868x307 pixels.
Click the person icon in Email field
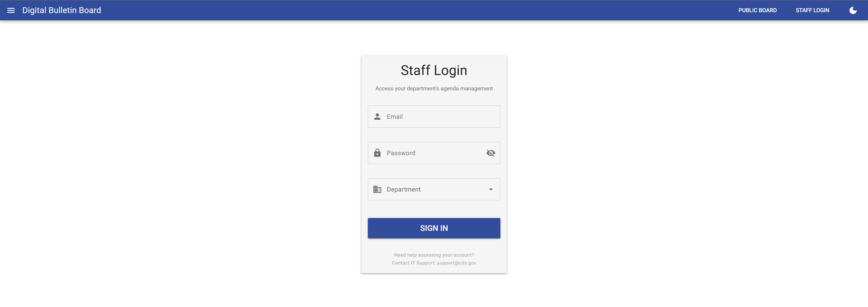click(377, 117)
